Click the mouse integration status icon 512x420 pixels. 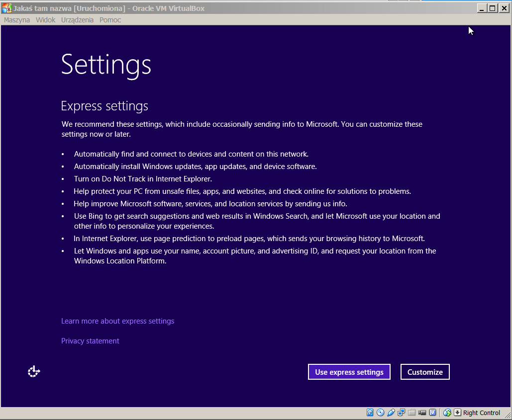point(447,413)
